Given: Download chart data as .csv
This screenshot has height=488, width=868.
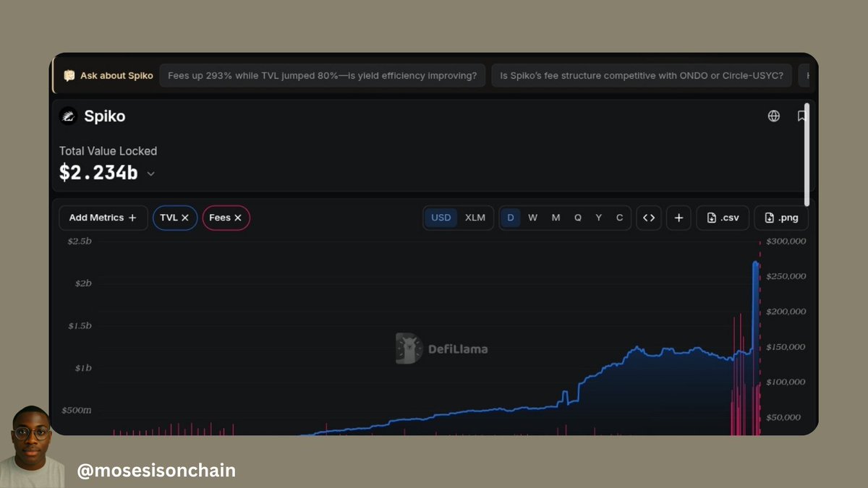Looking at the screenshot, I should click(723, 218).
